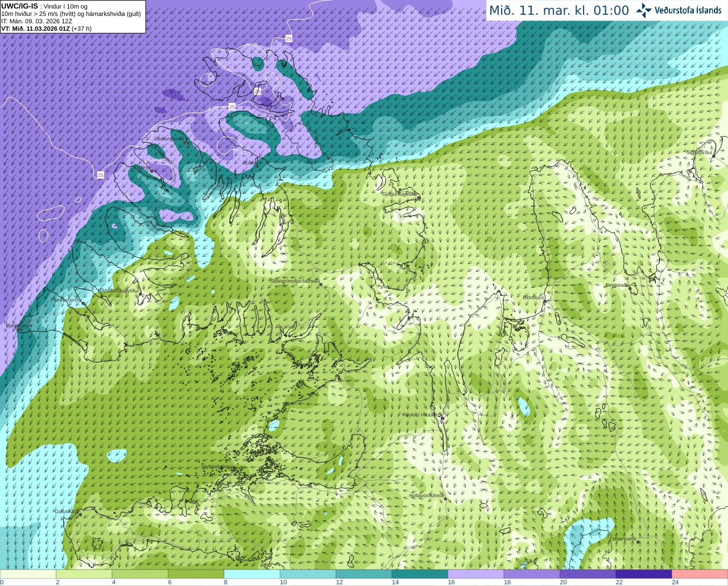Click the legend scale number 20
The width and height of the screenshot is (728, 586).
click(x=563, y=583)
